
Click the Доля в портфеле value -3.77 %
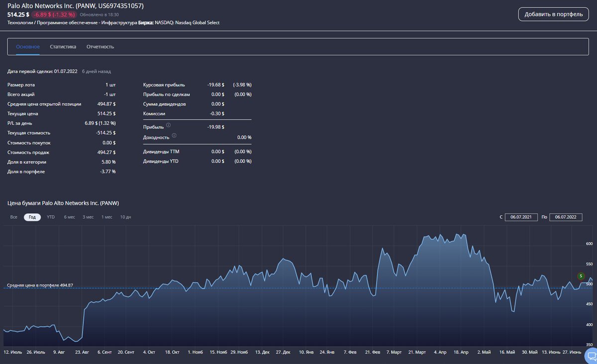[x=107, y=172]
